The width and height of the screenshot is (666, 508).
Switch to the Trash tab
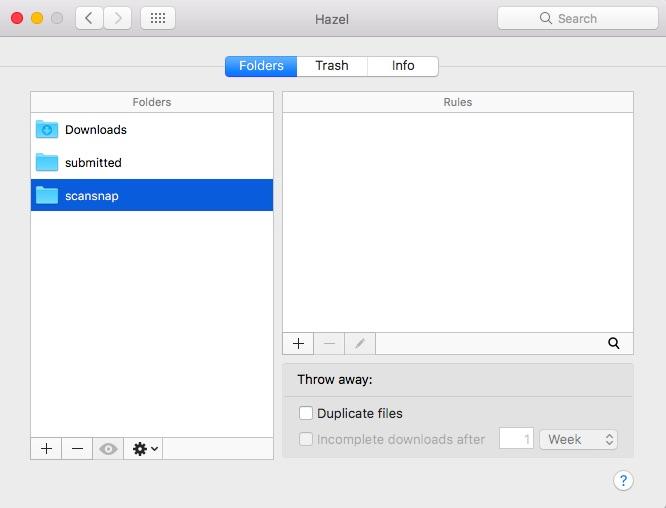(331, 66)
